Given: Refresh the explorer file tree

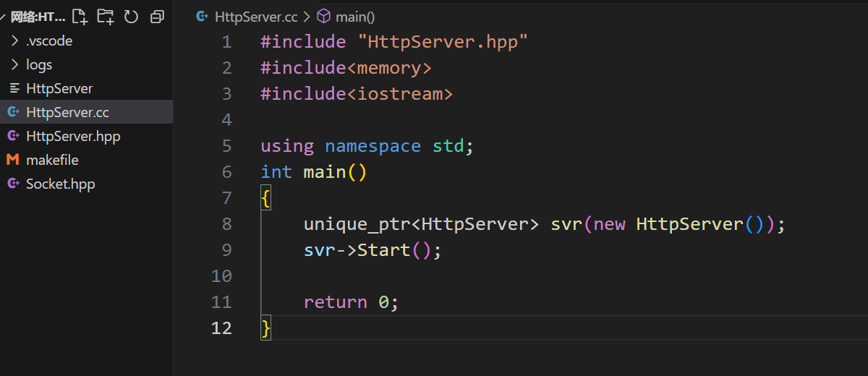Looking at the screenshot, I should pos(131,17).
